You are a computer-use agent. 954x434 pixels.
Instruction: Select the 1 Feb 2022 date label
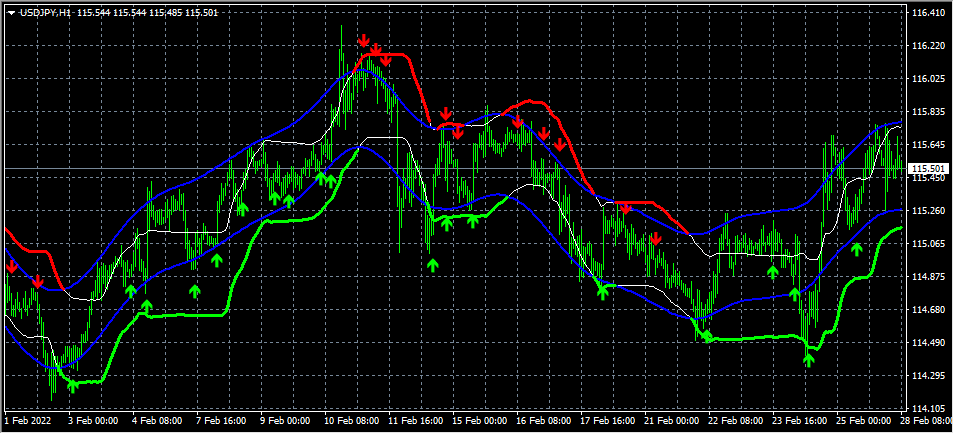[x=30, y=423]
